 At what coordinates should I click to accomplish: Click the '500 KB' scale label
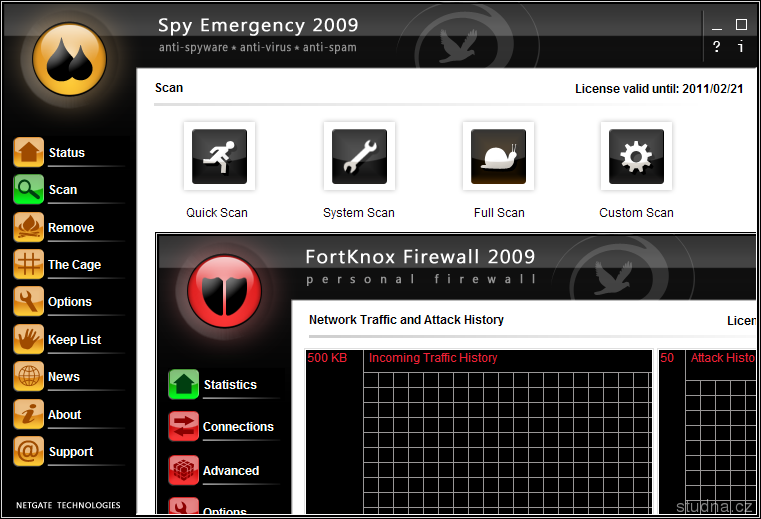[327, 358]
